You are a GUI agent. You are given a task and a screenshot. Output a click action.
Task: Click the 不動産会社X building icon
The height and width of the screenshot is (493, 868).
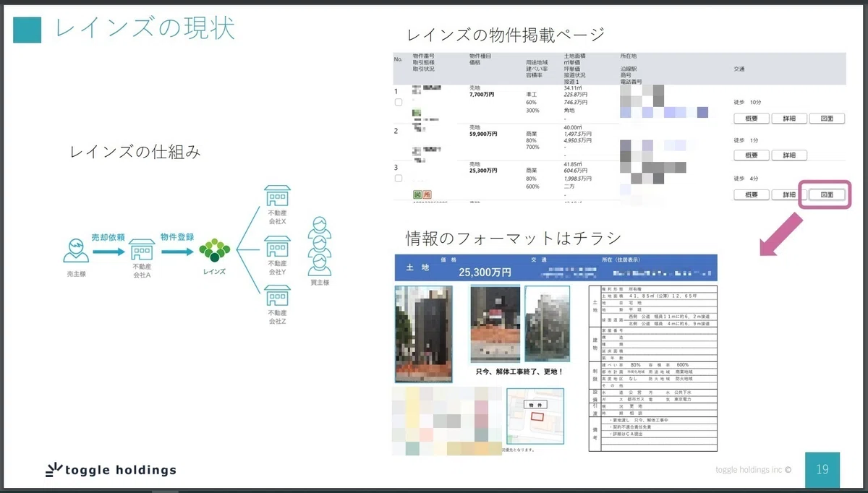[278, 195]
